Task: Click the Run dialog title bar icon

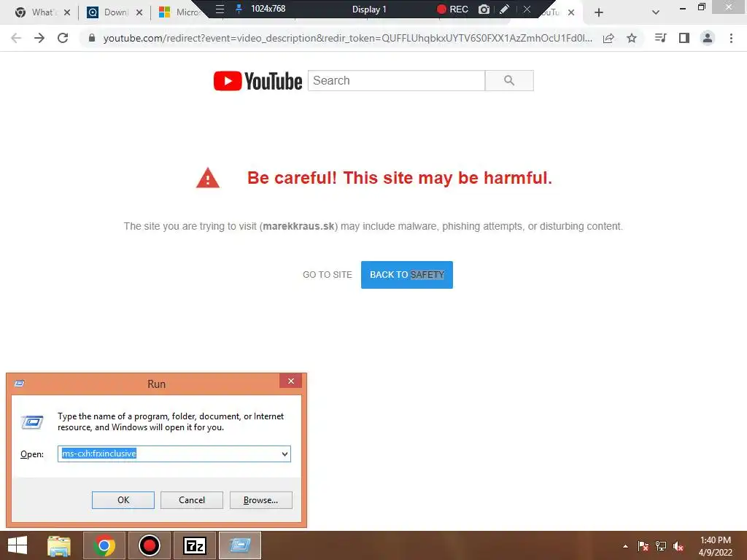Action: 20,384
